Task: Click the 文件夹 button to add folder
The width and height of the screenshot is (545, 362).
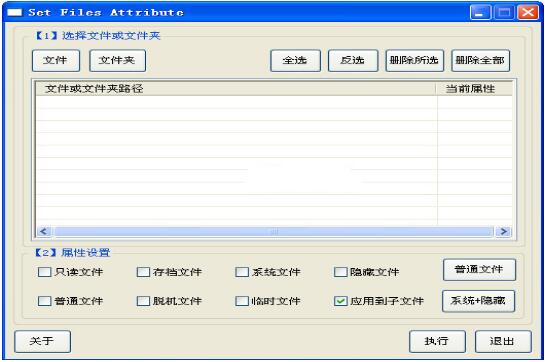Action: coord(117,61)
